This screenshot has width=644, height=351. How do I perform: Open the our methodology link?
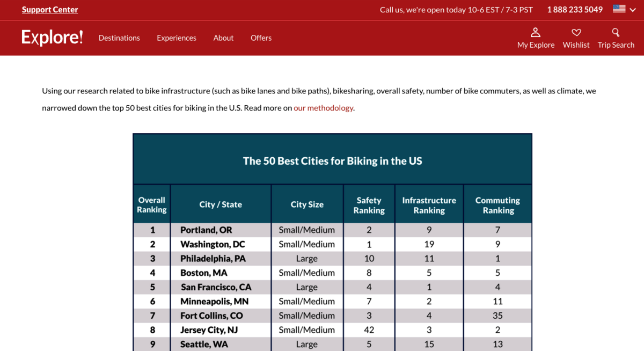(x=323, y=108)
